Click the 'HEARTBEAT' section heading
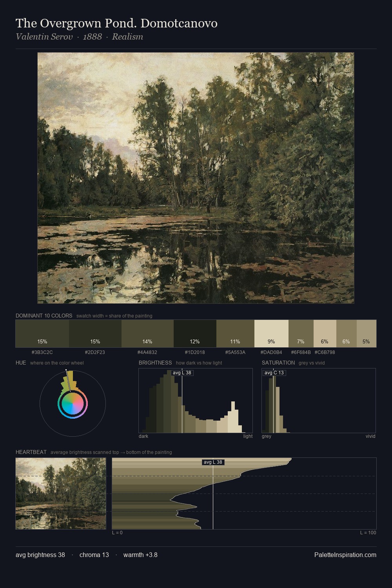The width and height of the screenshot is (392, 588). click(x=31, y=452)
